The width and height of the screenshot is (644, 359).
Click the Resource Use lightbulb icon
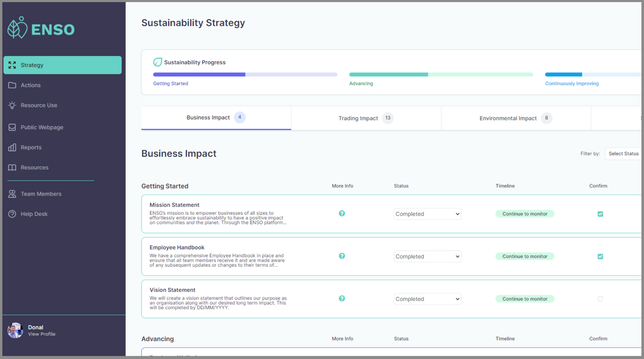click(12, 105)
